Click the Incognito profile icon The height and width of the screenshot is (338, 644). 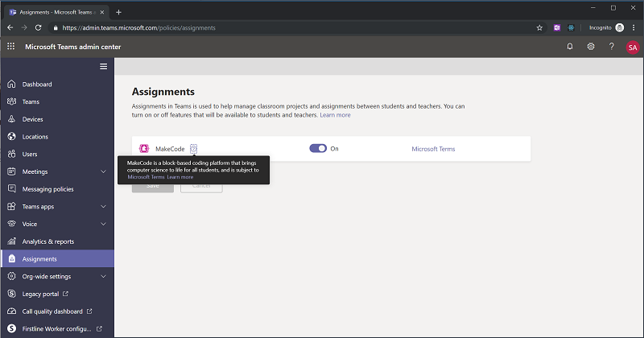(620, 27)
